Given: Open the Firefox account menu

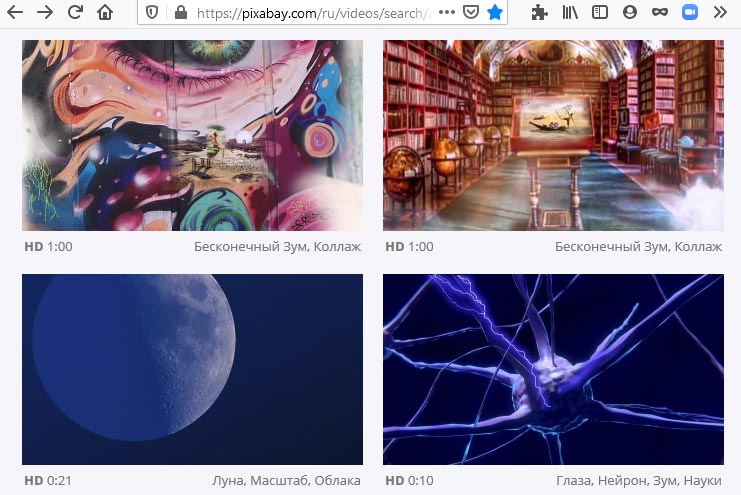Looking at the screenshot, I should tap(629, 13).
